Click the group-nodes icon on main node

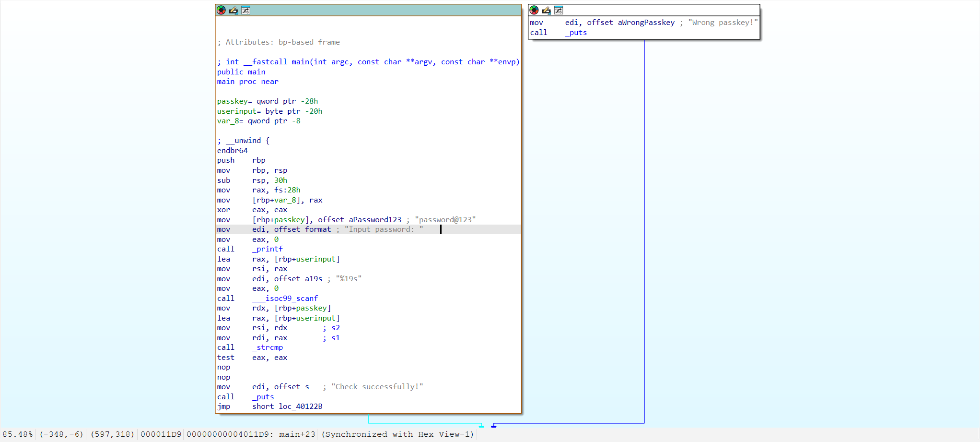[x=245, y=10]
